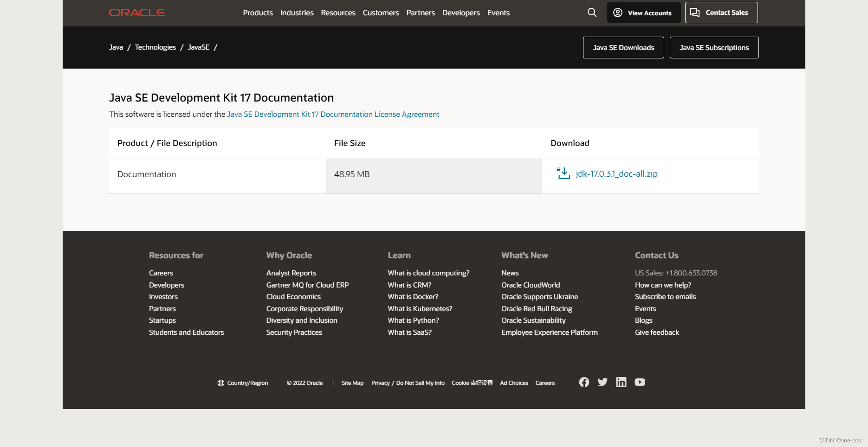Viewport: 868px width, 447px height.
Task: Open Oracle's Facebook page icon
Action: pyautogui.click(x=584, y=382)
